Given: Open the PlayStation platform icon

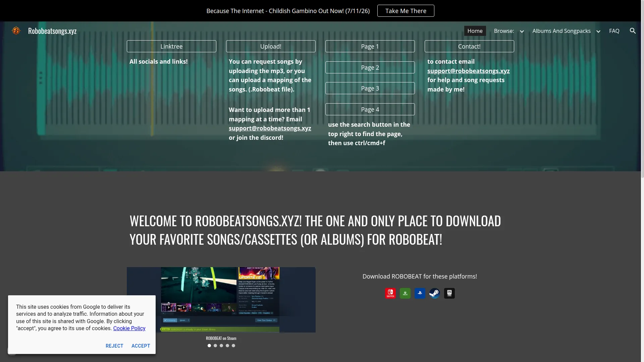Looking at the screenshot, I should tap(420, 293).
